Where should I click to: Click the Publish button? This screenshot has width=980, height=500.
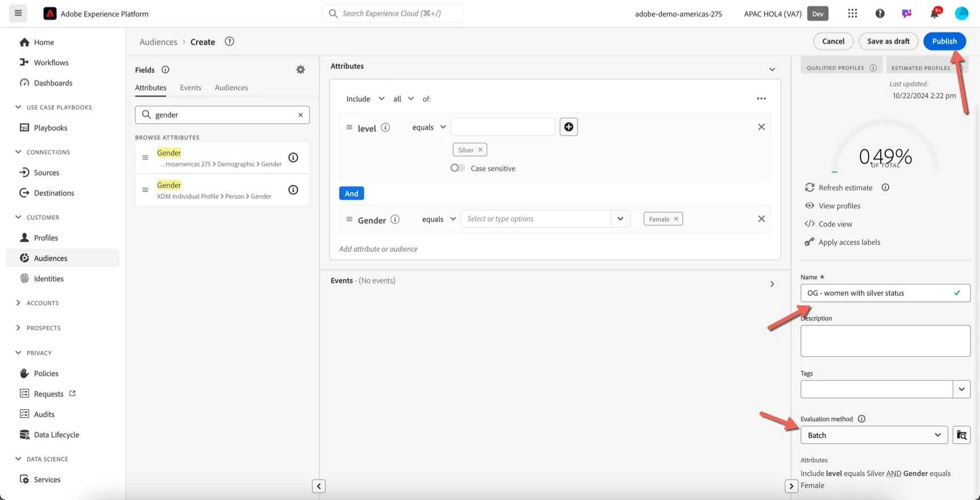point(944,41)
